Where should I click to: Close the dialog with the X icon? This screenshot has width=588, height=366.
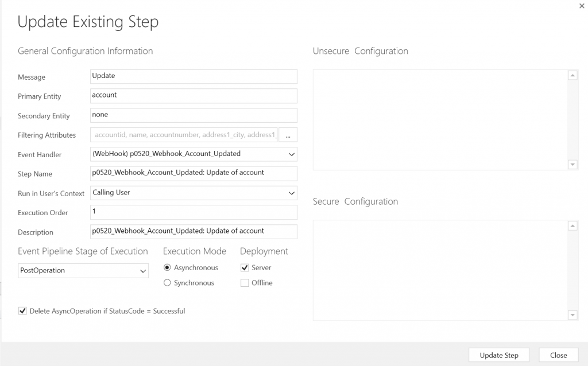(x=582, y=6)
